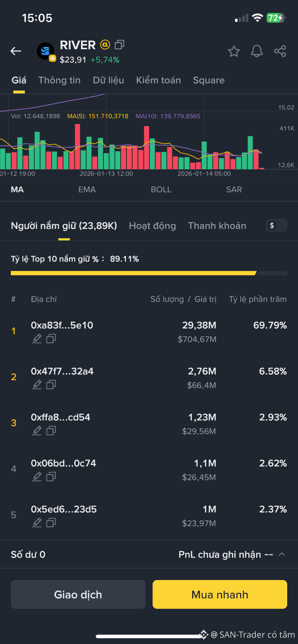Tap the Top 10 holding percentage bar
The image size is (298, 644).
coord(149,273)
